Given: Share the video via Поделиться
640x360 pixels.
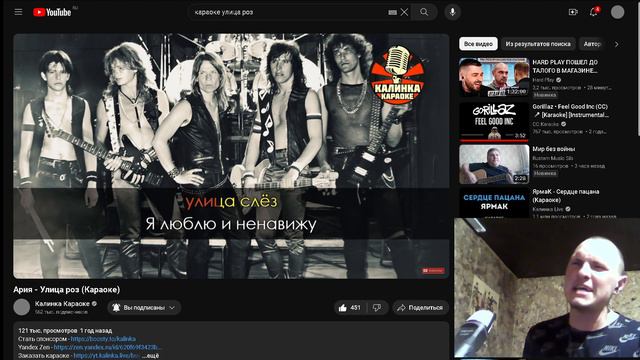Looking at the screenshot, I should pyautogui.click(x=420, y=308).
